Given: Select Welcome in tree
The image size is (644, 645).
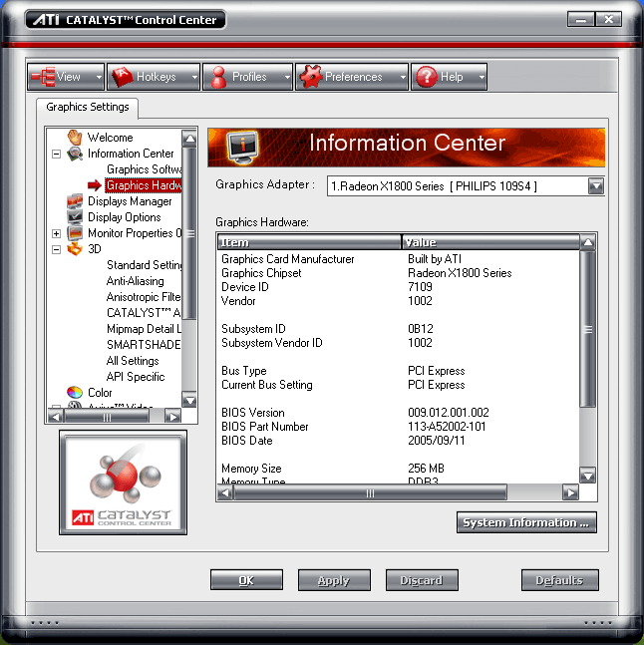Looking at the screenshot, I should tap(111, 138).
